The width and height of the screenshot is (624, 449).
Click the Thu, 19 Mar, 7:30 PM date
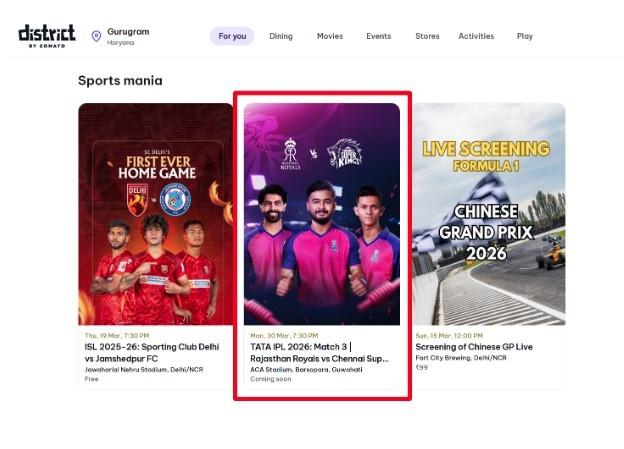[x=117, y=336]
